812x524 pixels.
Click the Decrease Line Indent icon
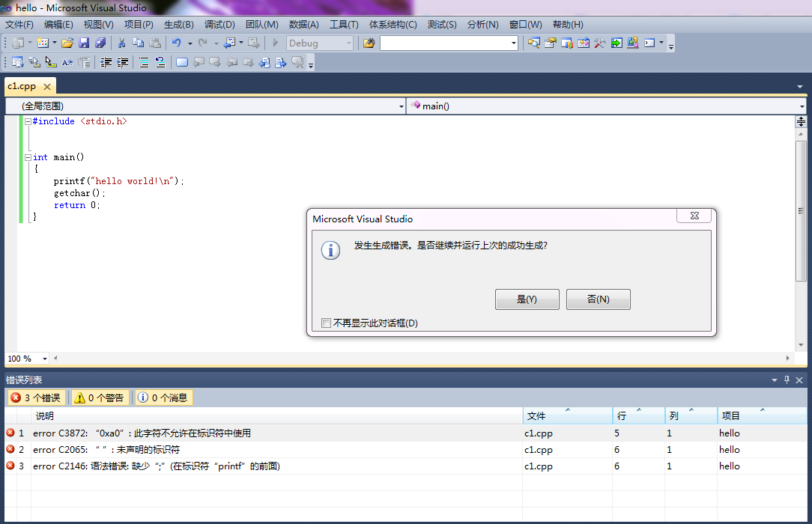point(106,63)
